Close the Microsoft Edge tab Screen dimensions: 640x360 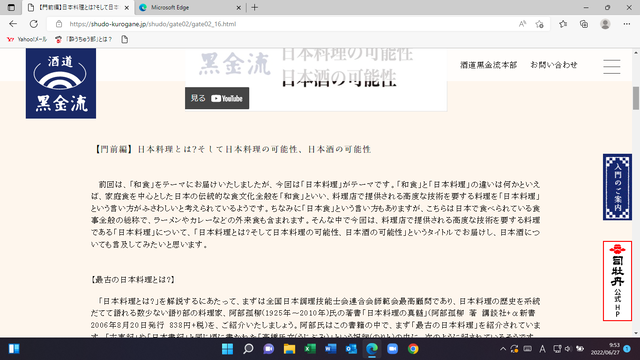239,8
